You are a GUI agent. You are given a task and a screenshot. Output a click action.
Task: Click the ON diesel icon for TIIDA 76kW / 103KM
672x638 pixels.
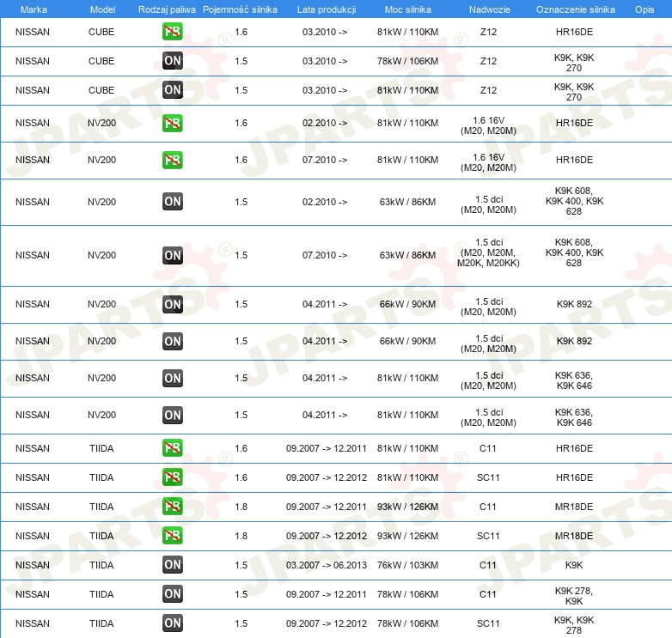point(172,565)
